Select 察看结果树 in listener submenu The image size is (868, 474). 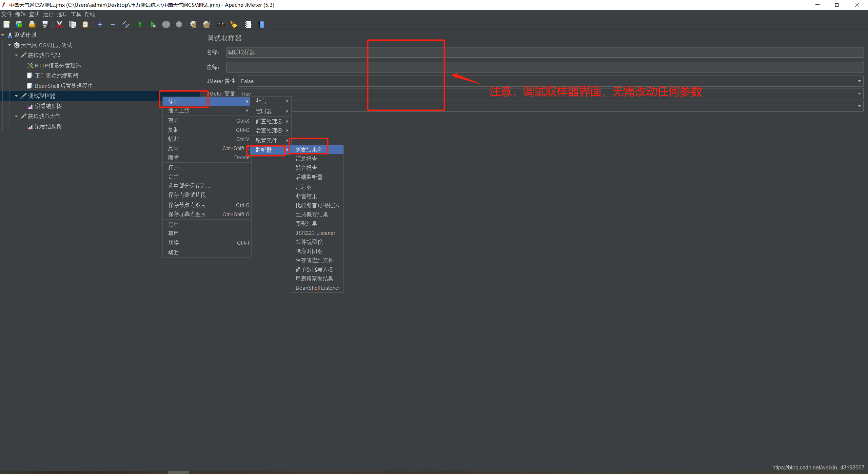point(309,149)
